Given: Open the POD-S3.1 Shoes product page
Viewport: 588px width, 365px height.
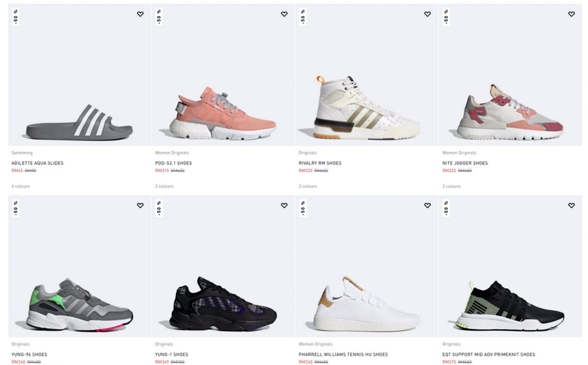Looking at the screenshot, I should (173, 163).
